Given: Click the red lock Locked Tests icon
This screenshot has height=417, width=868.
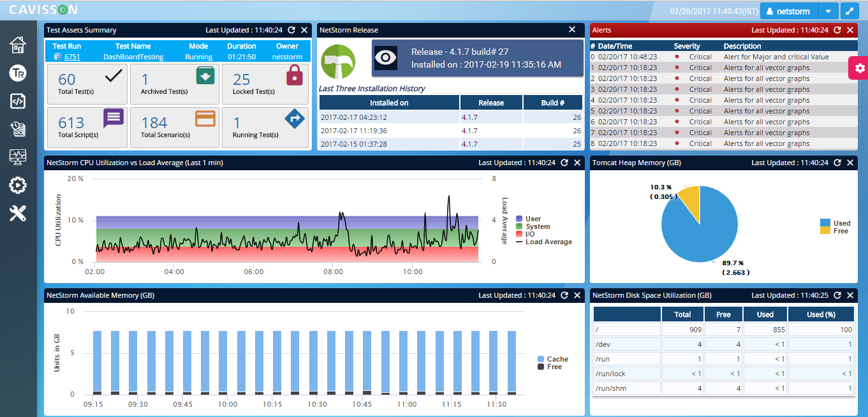Looking at the screenshot, I should 295,75.
